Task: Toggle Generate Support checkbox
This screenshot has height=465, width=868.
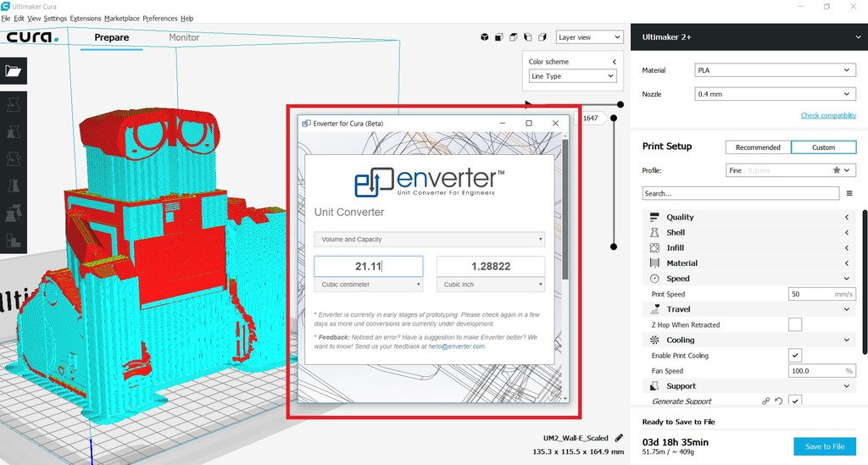Action: [x=795, y=401]
